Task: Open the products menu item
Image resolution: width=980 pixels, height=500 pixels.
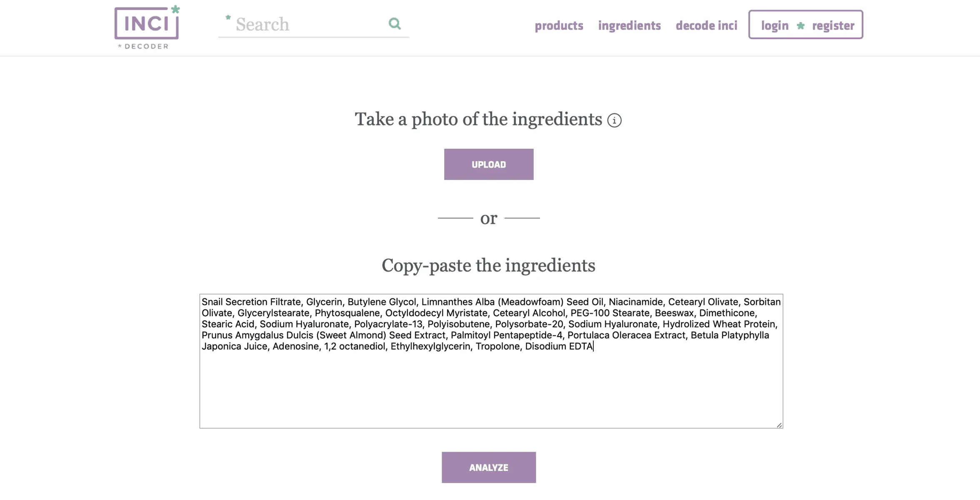Action: (559, 26)
